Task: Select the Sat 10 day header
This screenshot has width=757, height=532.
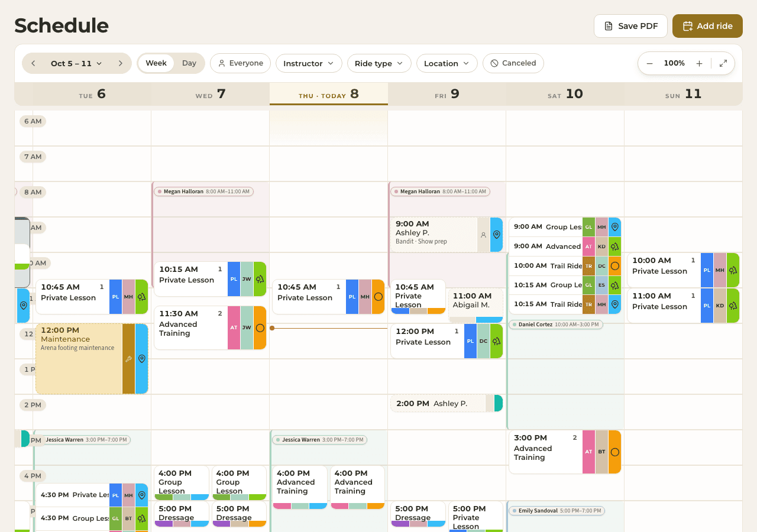Action: [565, 94]
